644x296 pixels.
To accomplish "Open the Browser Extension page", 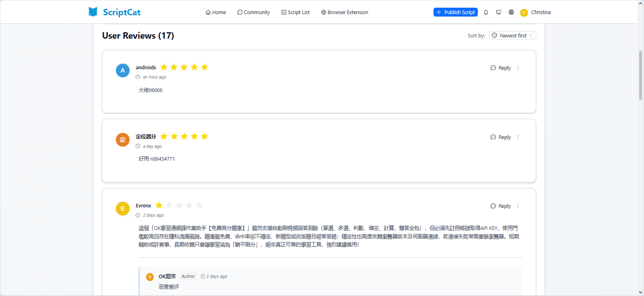I will [x=345, y=12].
